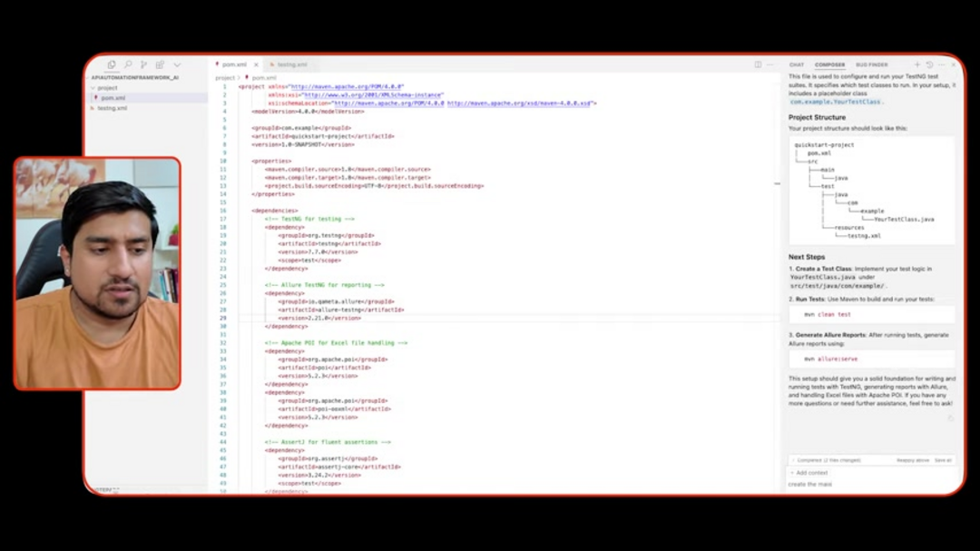The height and width of the screenshot is (551, 980).
Task: Click the Explorer files icon
Action: (x=112, y=64)
